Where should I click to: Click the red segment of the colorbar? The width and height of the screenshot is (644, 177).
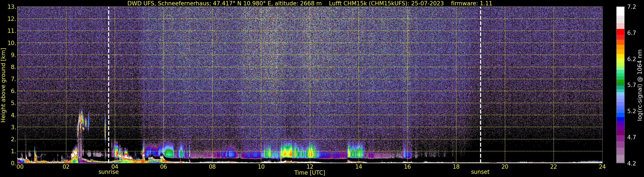click(x=620, y=32)
